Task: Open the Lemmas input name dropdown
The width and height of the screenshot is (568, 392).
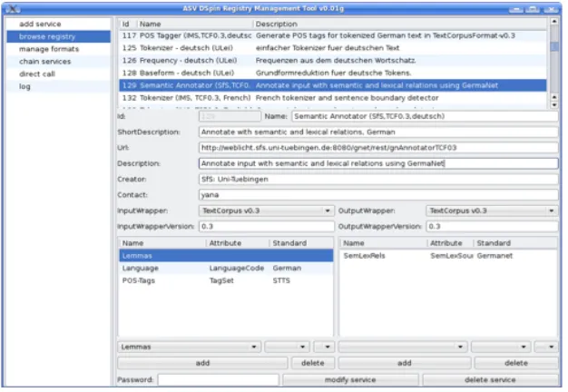Action: coord(189,347)
